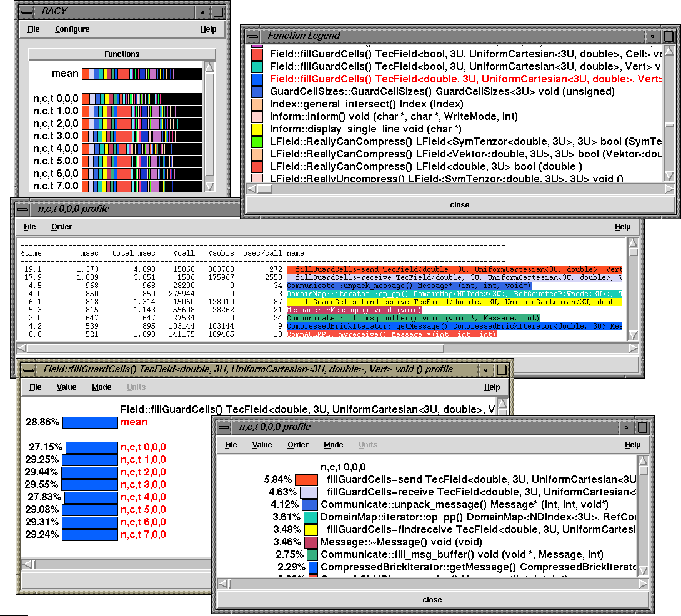
Task: Click the teal DomainMap::iterator swatch in the bottom profile
Action: click(x=311, y=517)
